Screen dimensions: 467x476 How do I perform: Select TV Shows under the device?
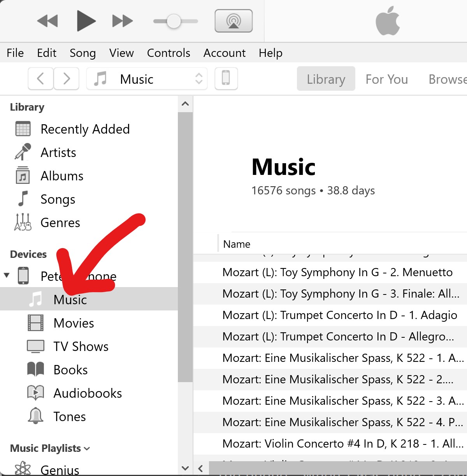(x=81, y=346)
